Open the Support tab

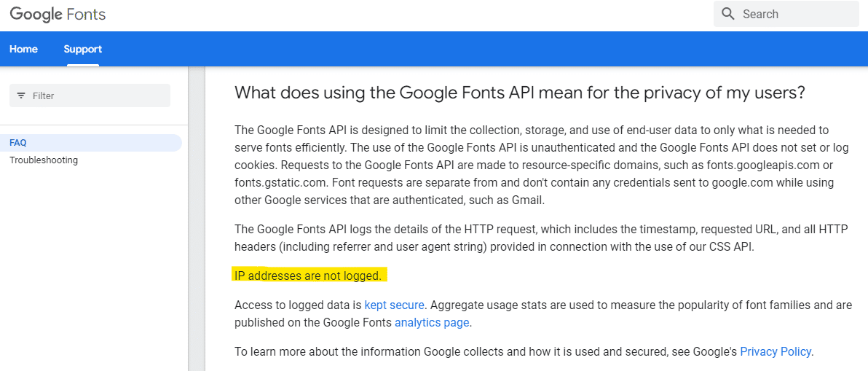pyautogui.click(x=82, y=50)
